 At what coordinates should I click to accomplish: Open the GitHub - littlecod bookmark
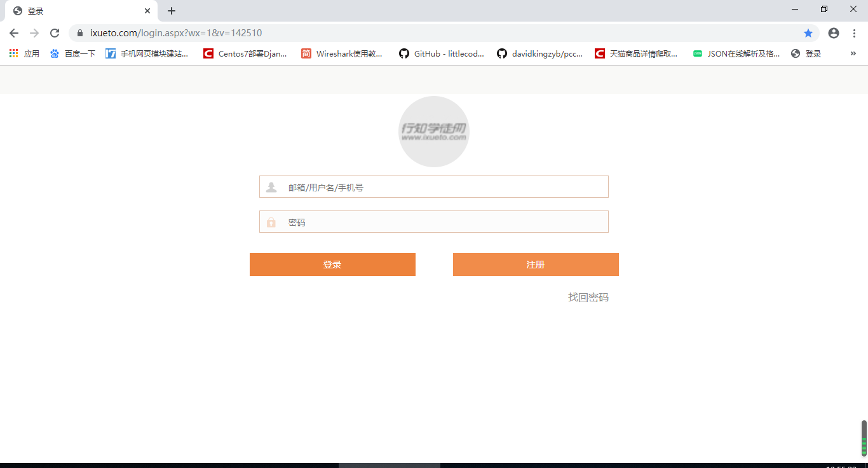pos(442,54)
